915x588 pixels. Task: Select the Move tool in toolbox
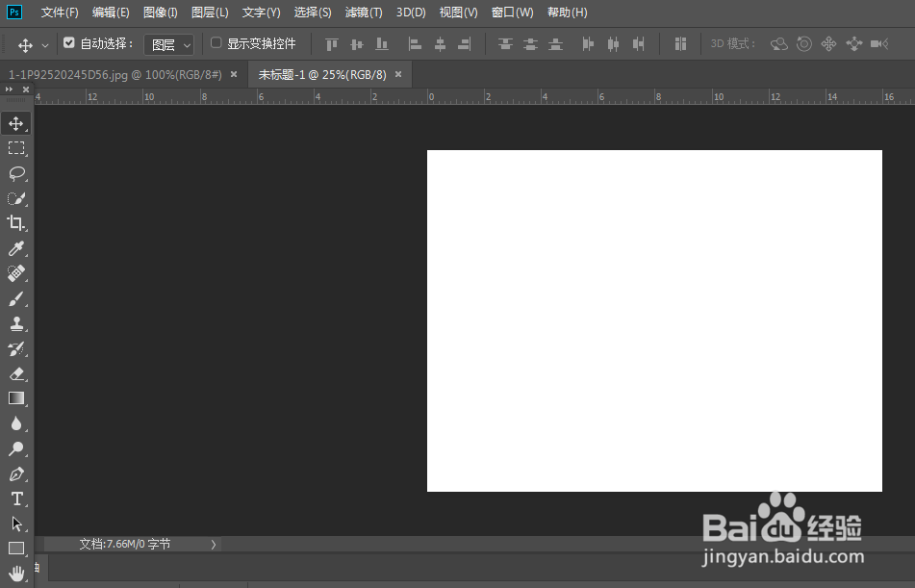point(16,123)
